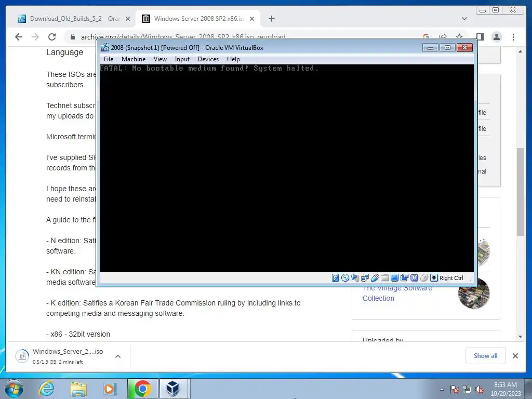This screenshot has width=532, height=399.
Task: Minimize the VirtualBox VM window
Action: tap(430, 47)
